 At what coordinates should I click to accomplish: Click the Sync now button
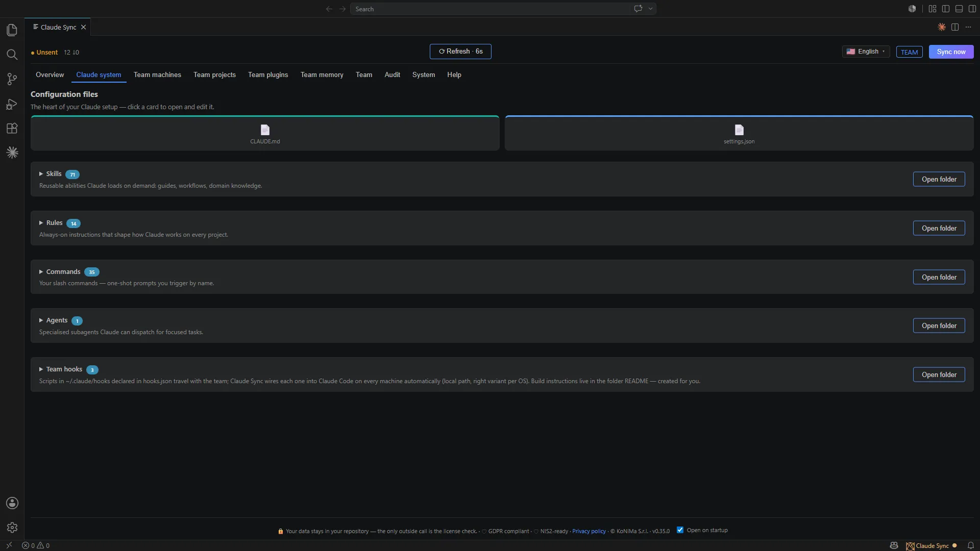(x=951, y=52)
